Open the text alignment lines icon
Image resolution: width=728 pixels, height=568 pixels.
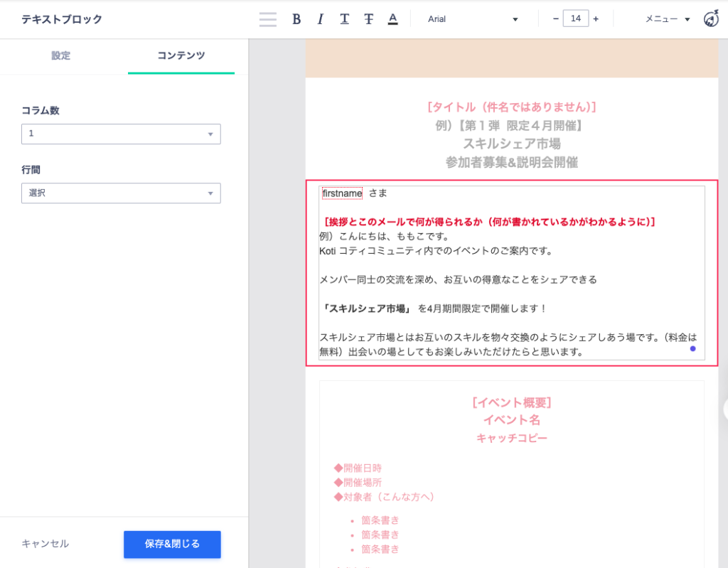(268, 19)
